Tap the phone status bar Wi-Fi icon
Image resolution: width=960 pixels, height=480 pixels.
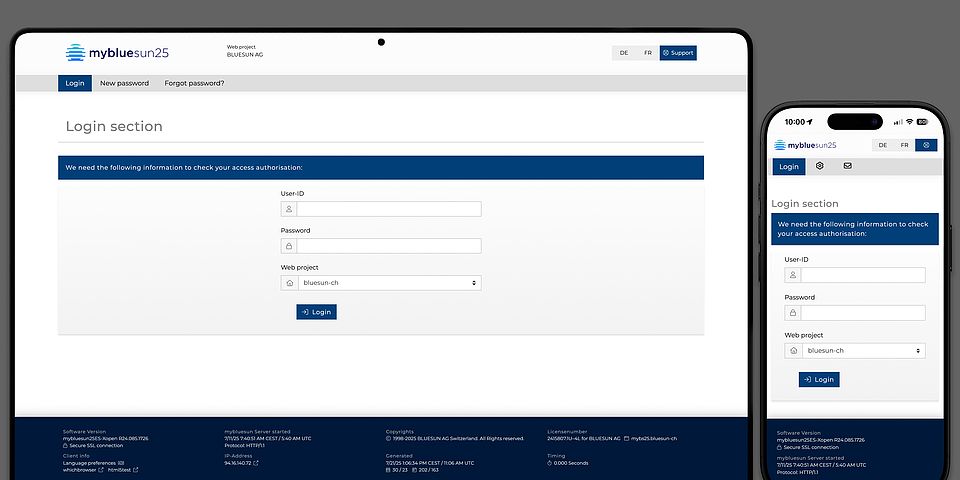point(909,122)
